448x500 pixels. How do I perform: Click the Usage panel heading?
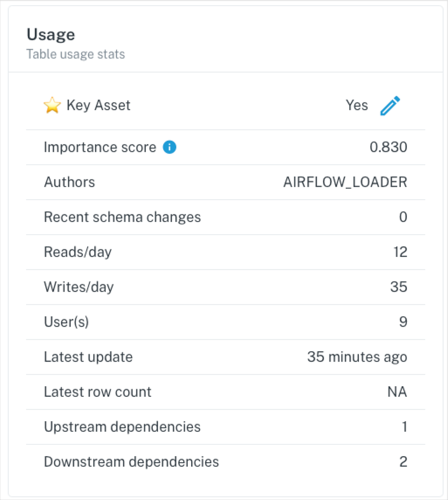pos(51,35)
